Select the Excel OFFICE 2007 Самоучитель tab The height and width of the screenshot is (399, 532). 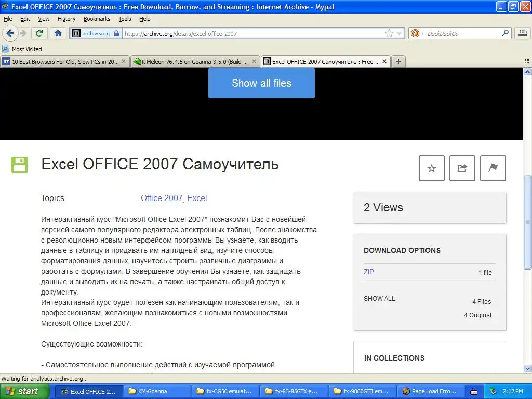pyautogui.click(x=325, y=61)
